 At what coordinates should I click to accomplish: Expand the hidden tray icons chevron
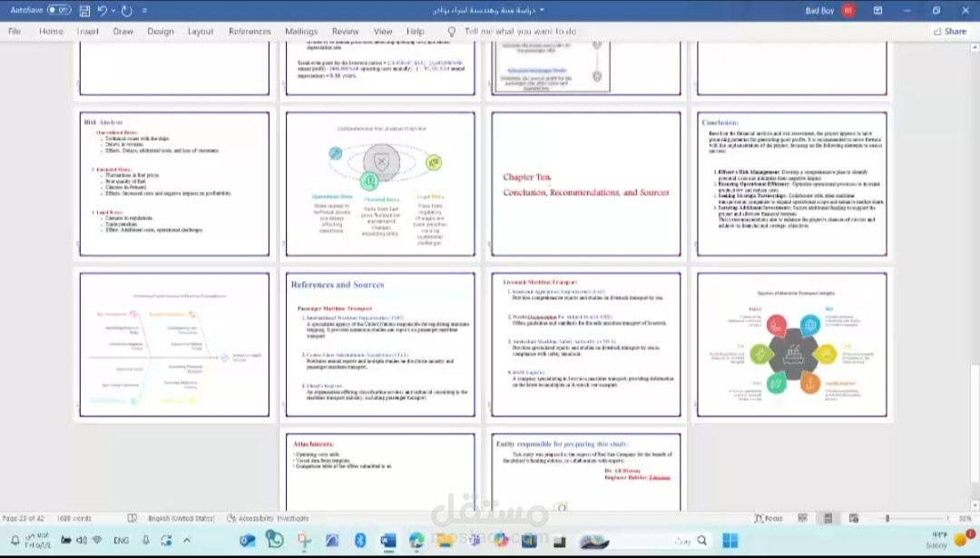[187, 540]
